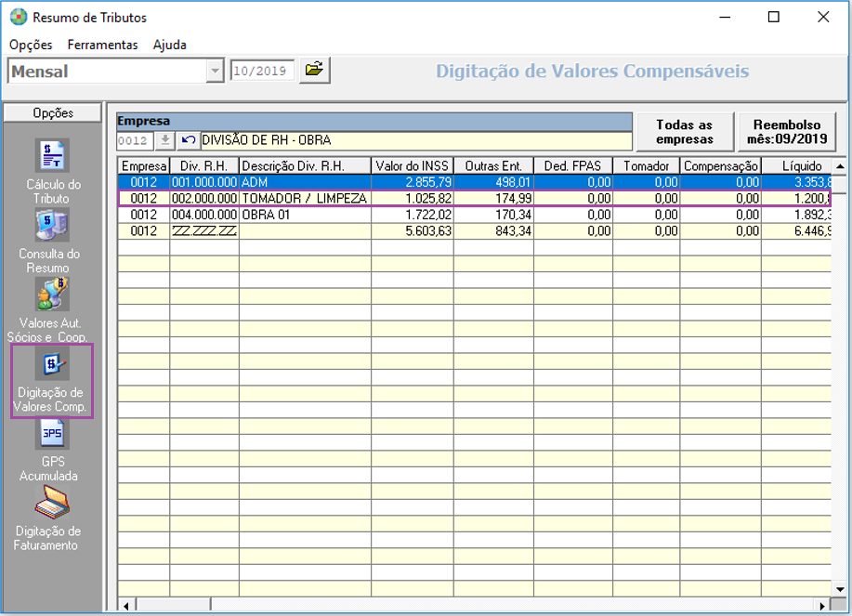The image size is (852, 616).
Task: Click Outras Ent. value 498,01
Action: (x=493, y=182)
